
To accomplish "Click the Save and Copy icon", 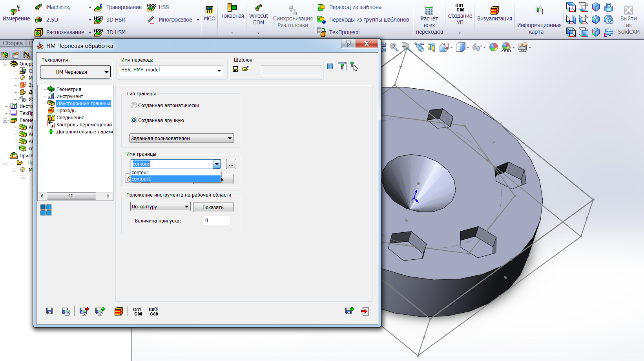I will (349, 311).
